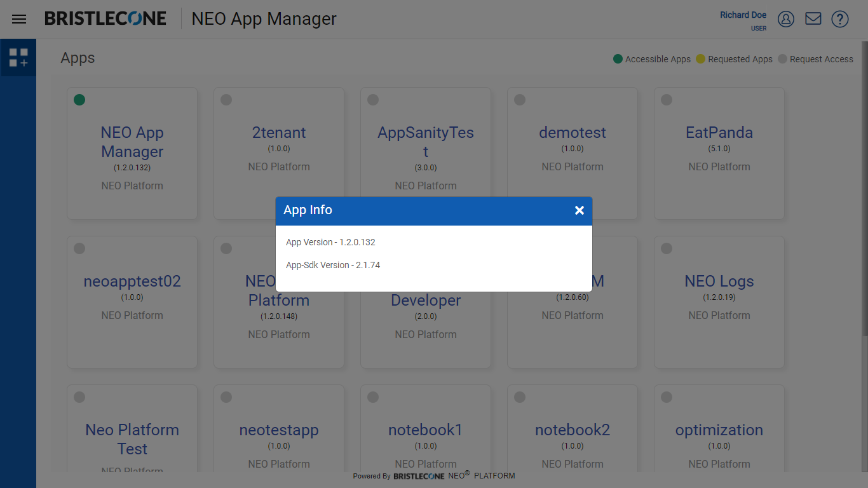868x488 pixels.
Task: Click gray status dot on NEO Logs card
Action: coord(667,248)
